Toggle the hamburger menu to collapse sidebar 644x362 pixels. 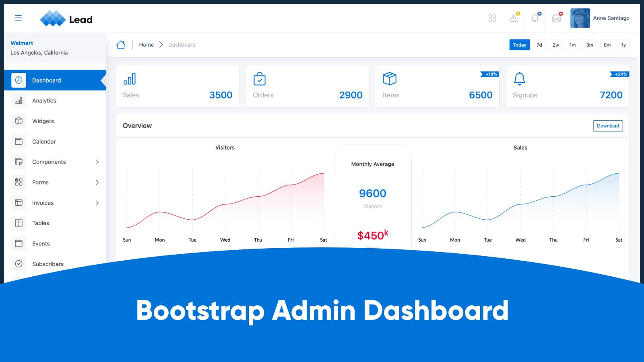[18, 18]
